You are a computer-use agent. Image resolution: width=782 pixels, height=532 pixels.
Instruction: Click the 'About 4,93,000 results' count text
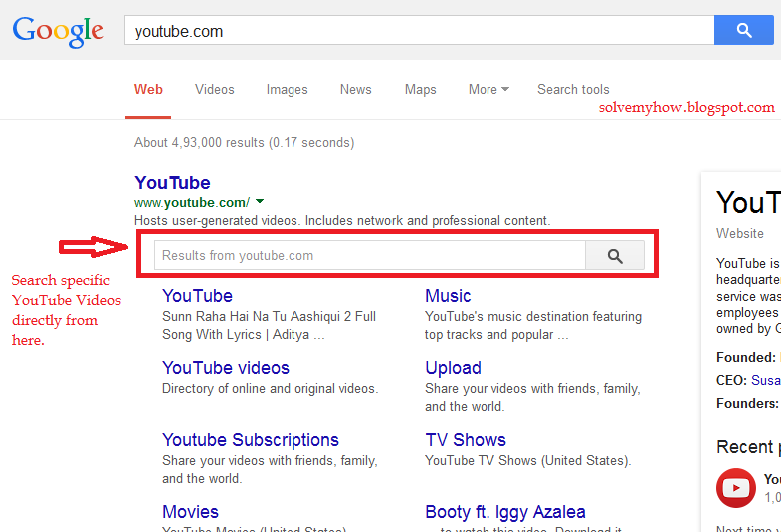click(244, 143)
